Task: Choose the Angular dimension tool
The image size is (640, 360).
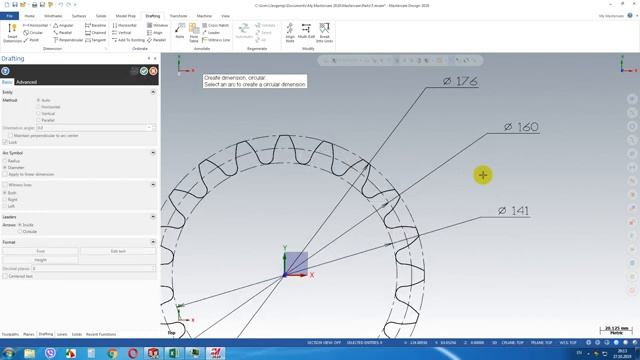Action: (x=63, y=25)
